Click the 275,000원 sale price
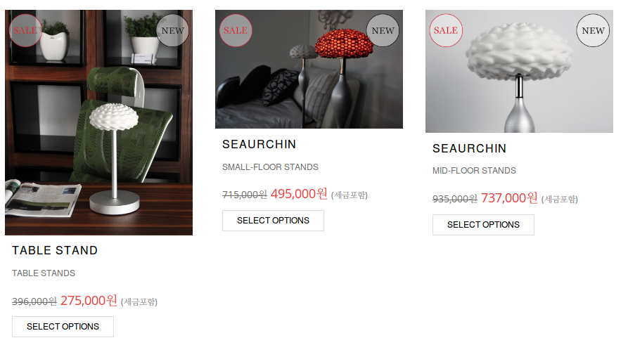This screenshot has height=364, width=628. (89, 300)
